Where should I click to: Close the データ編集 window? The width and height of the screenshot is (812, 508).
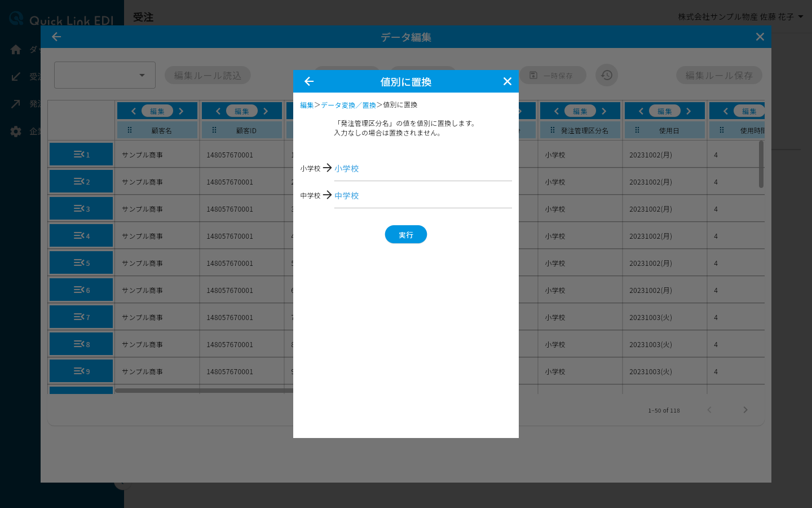coord(760,37)
